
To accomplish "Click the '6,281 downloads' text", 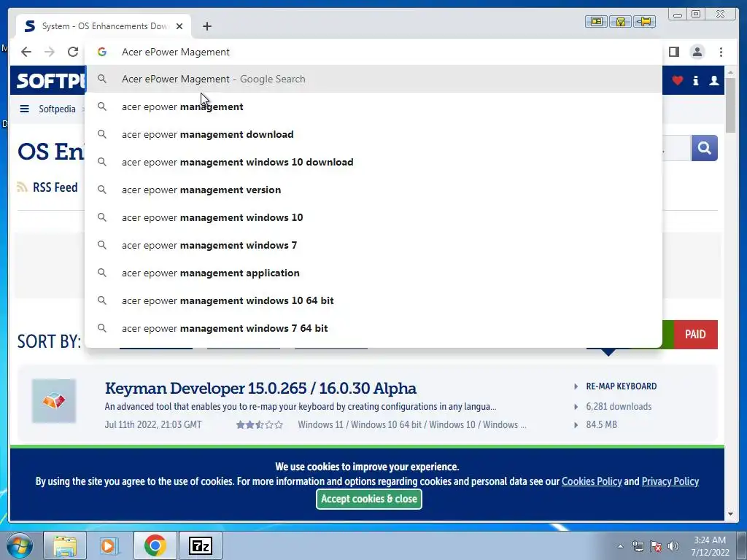I will [619, 406].
